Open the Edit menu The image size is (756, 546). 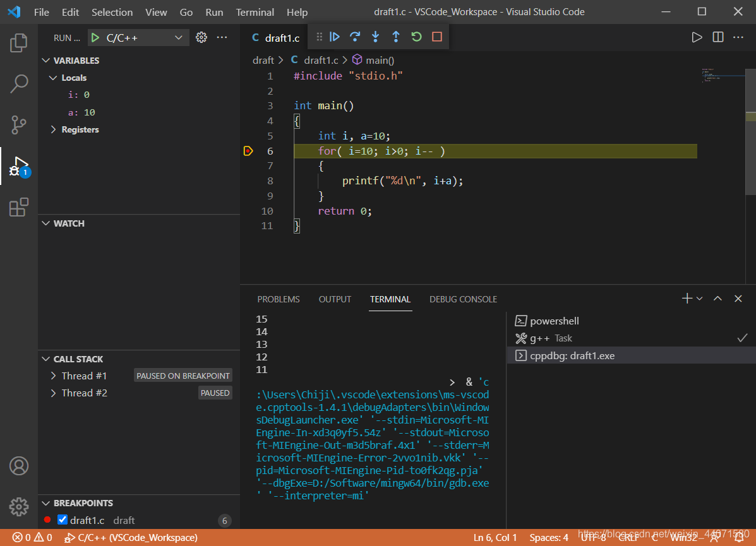(70, 12)
